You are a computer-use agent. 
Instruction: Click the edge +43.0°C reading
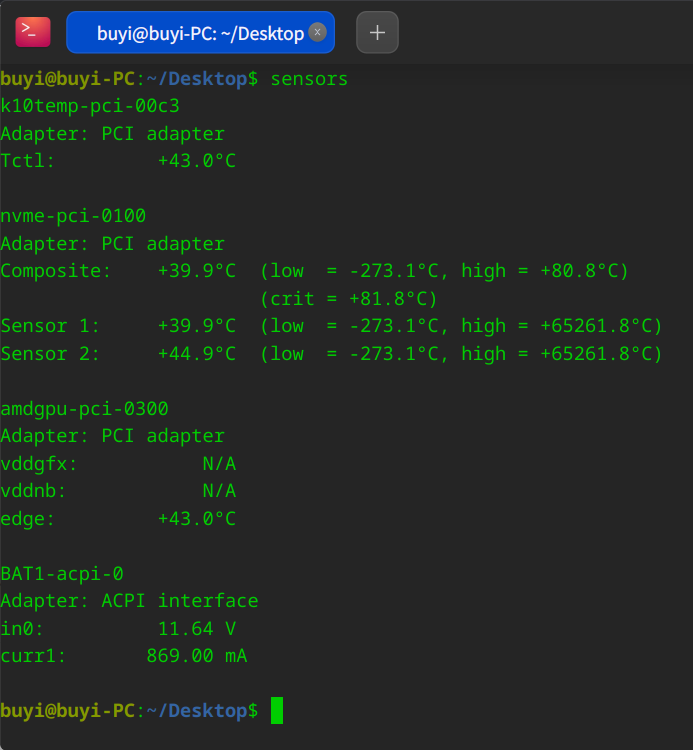pos(197,519)
